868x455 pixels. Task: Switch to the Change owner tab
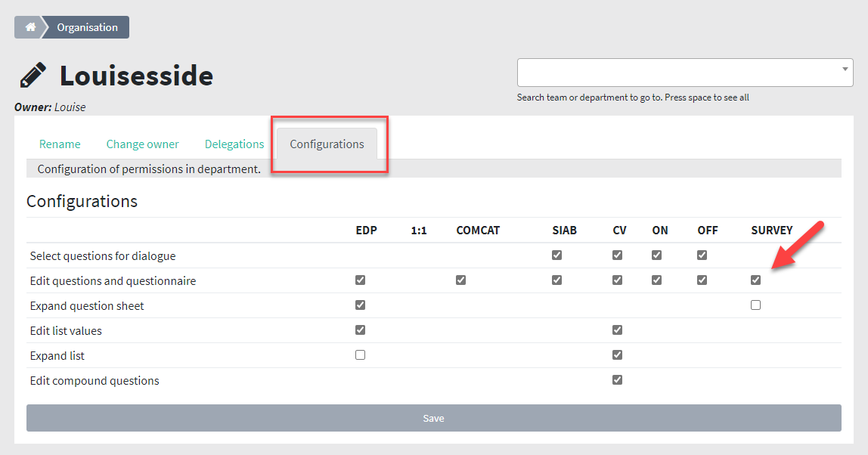coord(142,144)
